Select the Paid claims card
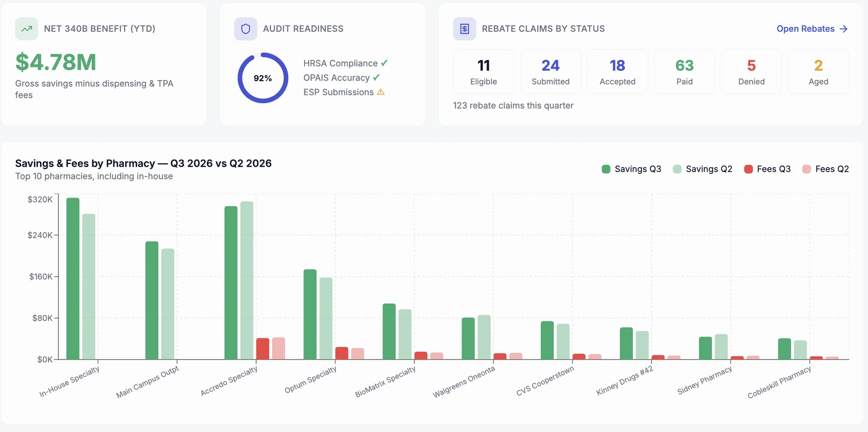The height and width of the screenshot is (432, 868). (x=684, y=72)
